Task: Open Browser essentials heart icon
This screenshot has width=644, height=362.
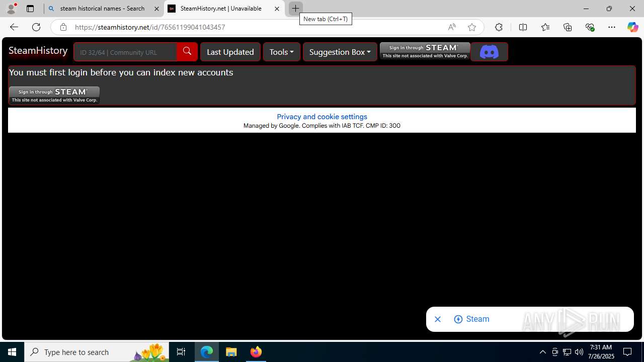Action: pos(590,27)
